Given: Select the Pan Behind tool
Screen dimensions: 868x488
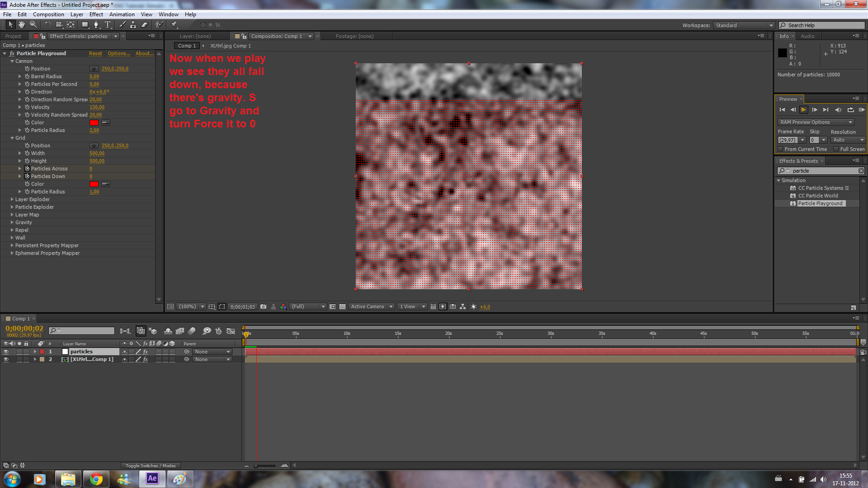Looking at the screenshot, I should 71,25.
